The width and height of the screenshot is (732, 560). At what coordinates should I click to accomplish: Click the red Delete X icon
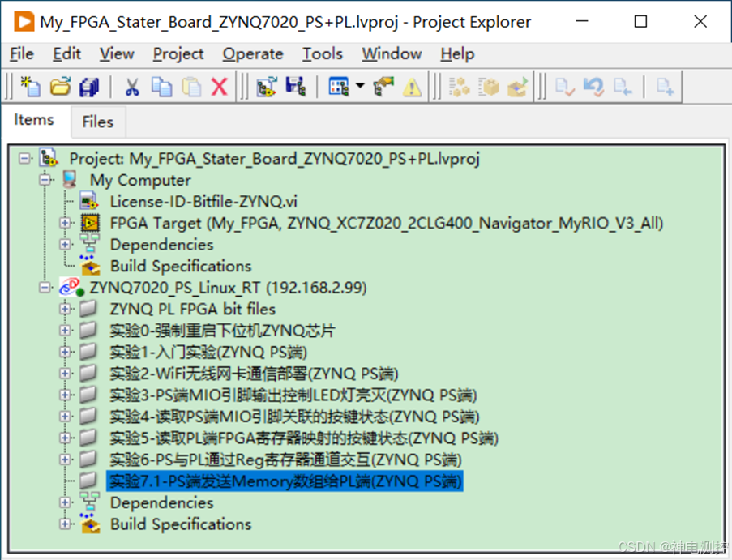[219, 87]
